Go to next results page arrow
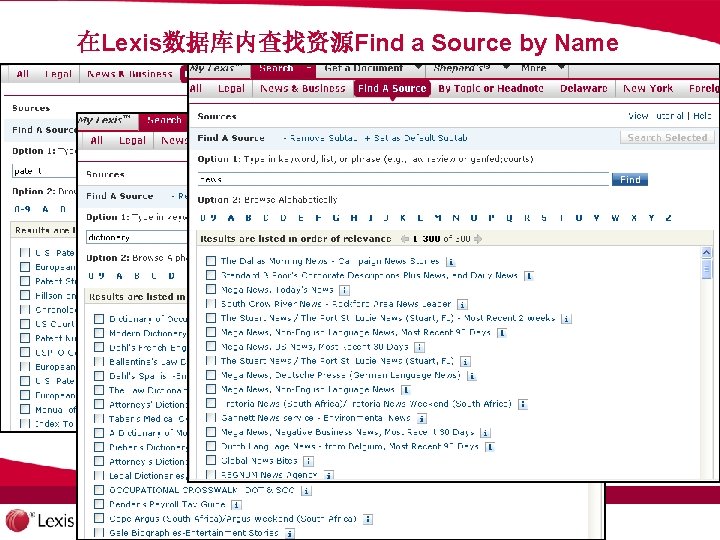 tap(478, 239)
